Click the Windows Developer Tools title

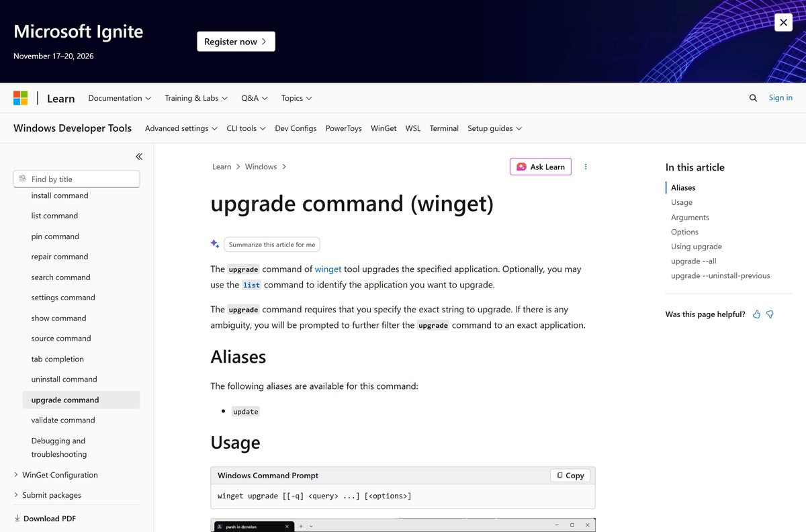click(x=73, y=128)
